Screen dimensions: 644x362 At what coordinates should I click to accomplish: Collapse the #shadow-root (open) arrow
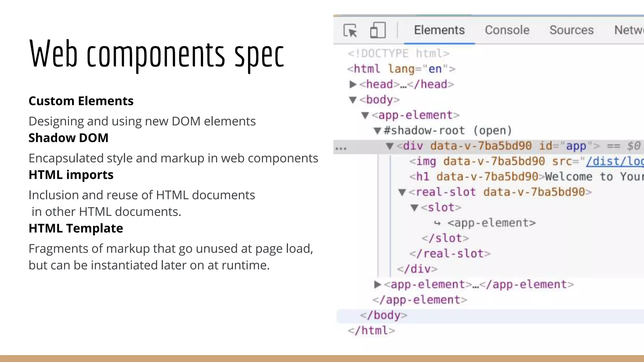click(377, 131)
